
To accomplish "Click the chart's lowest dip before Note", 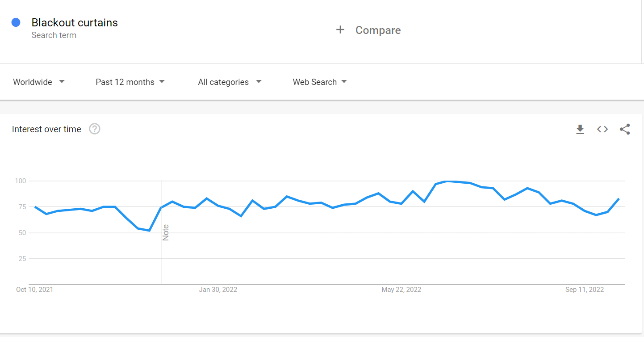I will [149, 231].
